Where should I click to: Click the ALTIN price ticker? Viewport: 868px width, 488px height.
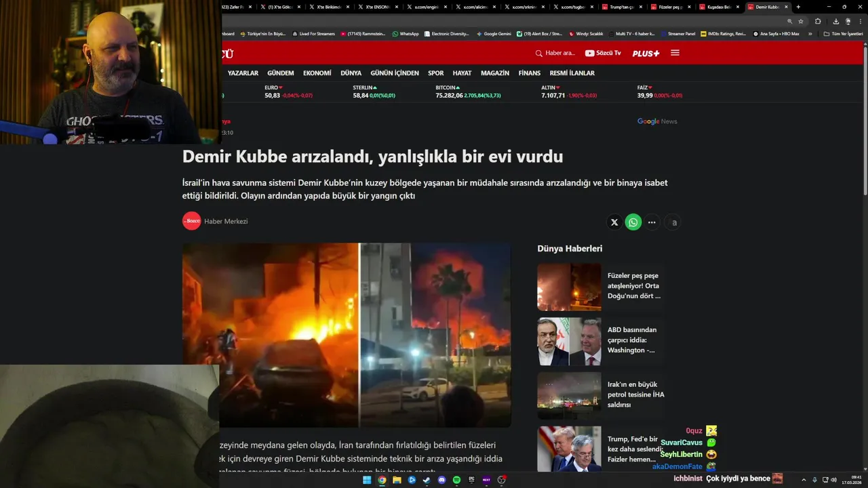click(569, 91)
